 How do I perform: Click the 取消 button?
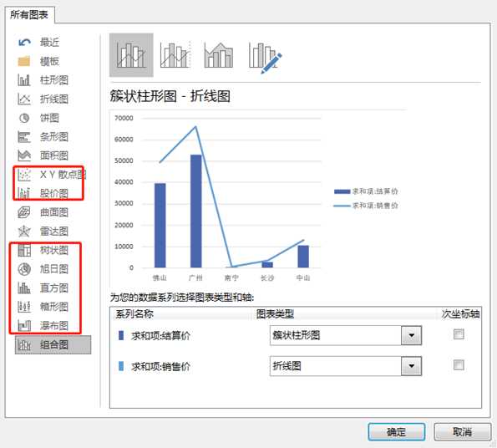463,432
